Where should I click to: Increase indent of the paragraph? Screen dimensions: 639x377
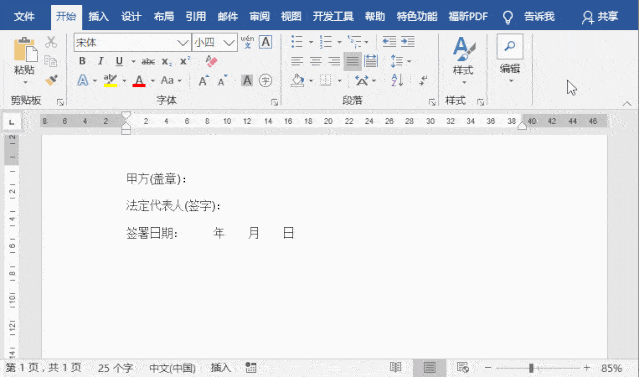tap(408, 42)
